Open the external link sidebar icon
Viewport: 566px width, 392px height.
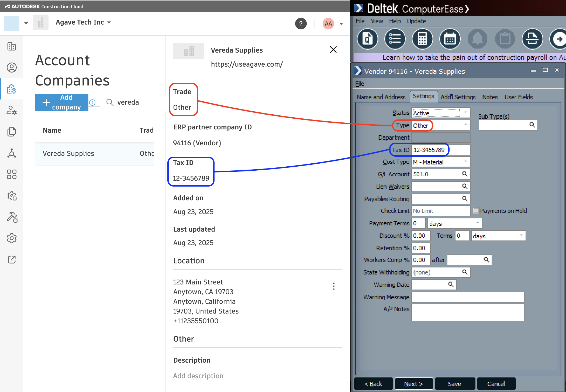[12, 260]
